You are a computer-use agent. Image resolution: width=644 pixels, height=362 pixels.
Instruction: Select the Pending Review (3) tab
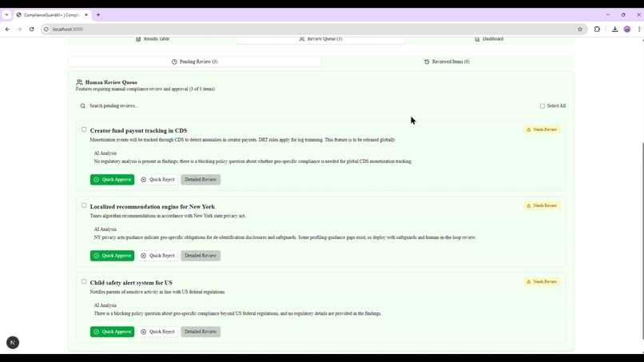pyautogui.click(x=195, y=62)
